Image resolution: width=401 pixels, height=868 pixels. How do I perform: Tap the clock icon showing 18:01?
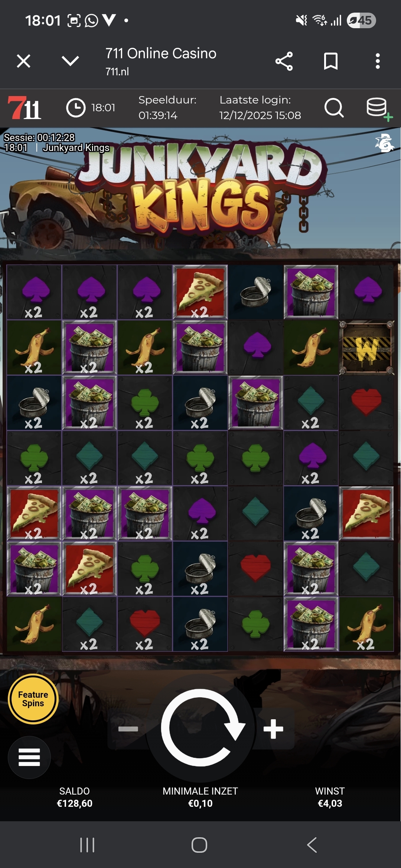tap(76, 108)
